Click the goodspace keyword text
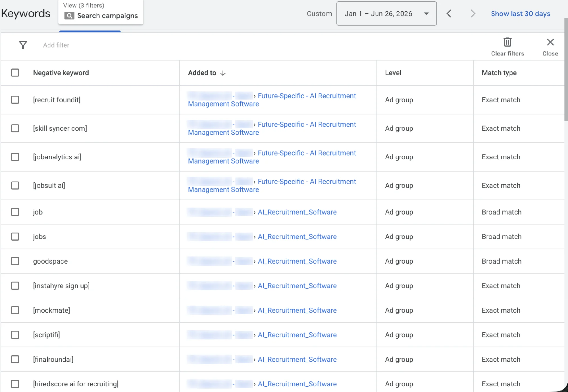The height and width of the screenshot is (392, 568). pyautogui.click(x=50, y=261)
